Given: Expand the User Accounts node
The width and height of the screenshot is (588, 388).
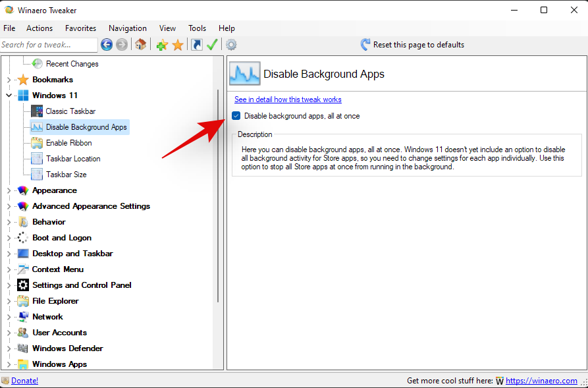Looking at the screenshot, I should click(9, 333).
